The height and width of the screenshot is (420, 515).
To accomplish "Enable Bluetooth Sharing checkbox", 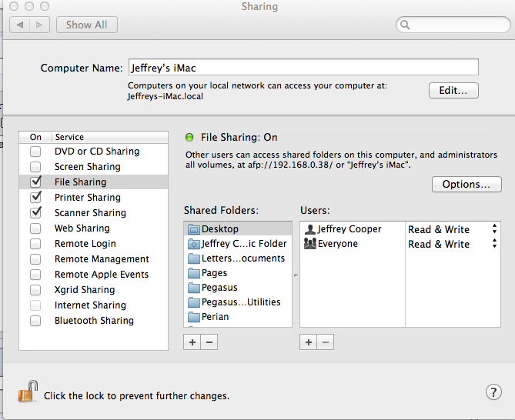I will pyautogui.click(x=35, y=321).
